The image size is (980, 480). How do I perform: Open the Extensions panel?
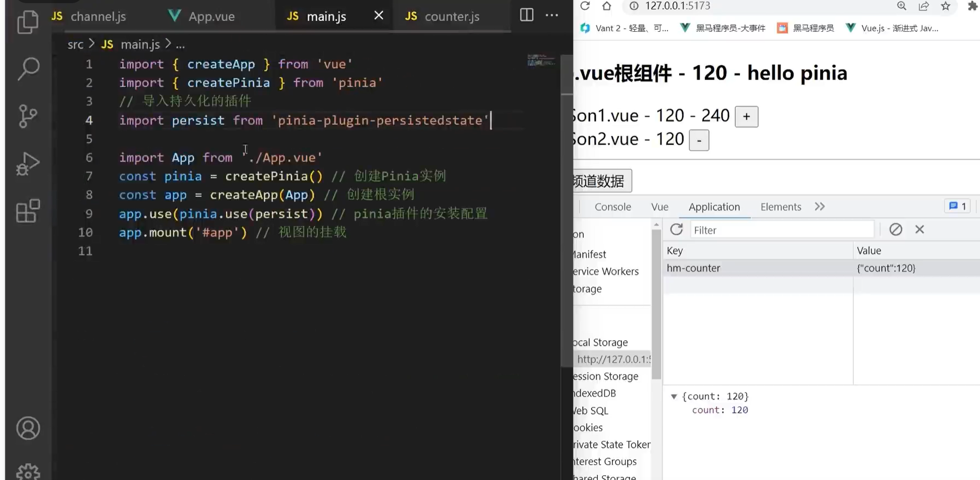[x=28, y=211]
